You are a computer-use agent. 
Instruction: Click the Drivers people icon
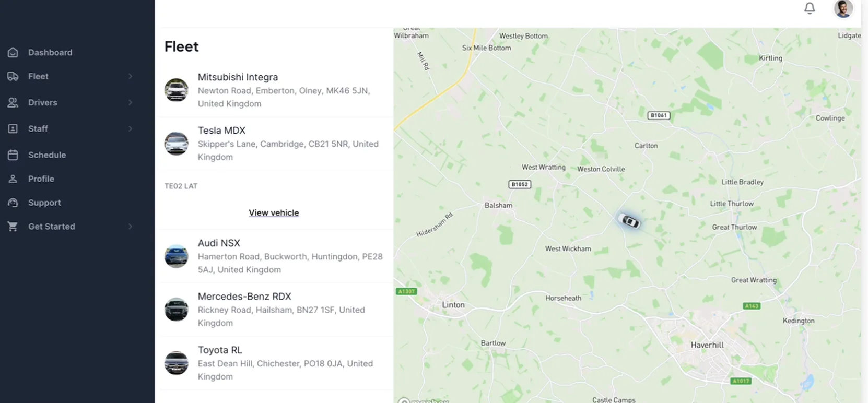(13, 102)
